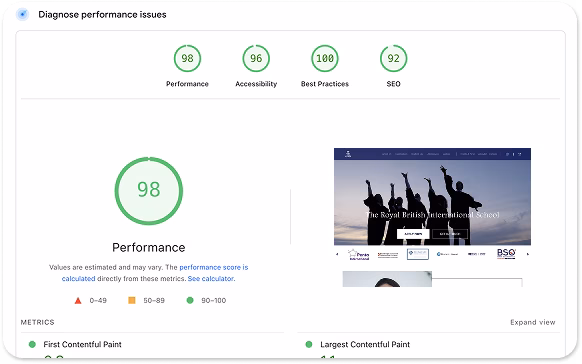Click the green dot beside Largest Contentful Paint

(x=309, y=344)
